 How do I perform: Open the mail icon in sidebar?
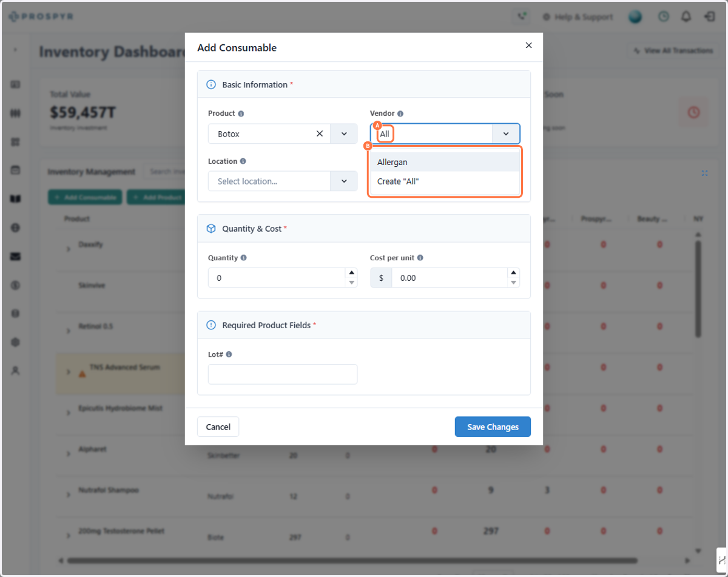(16, 257)
